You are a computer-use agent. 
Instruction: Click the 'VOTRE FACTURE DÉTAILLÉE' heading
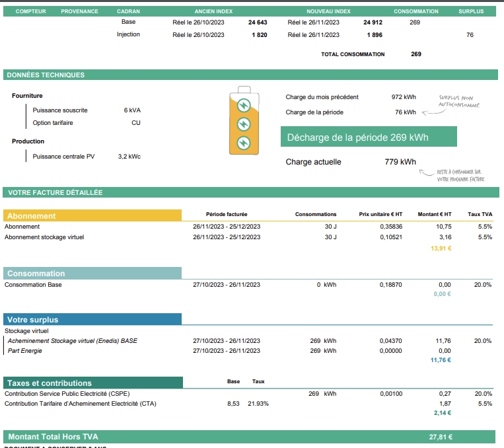click(x=55, y=192)
